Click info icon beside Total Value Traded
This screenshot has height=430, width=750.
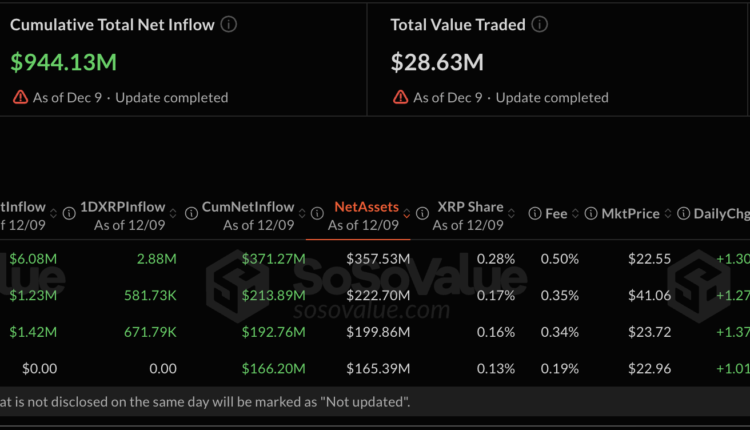540,24
